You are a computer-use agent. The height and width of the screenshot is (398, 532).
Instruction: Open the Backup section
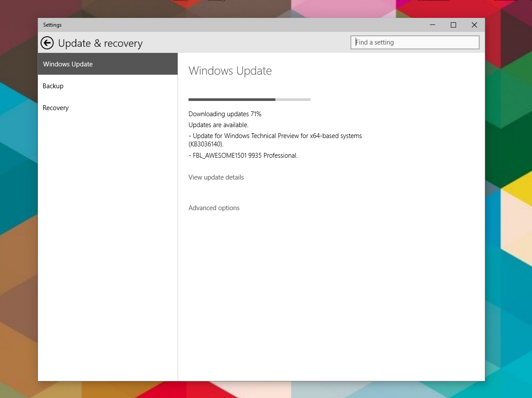tap(108, 86)
